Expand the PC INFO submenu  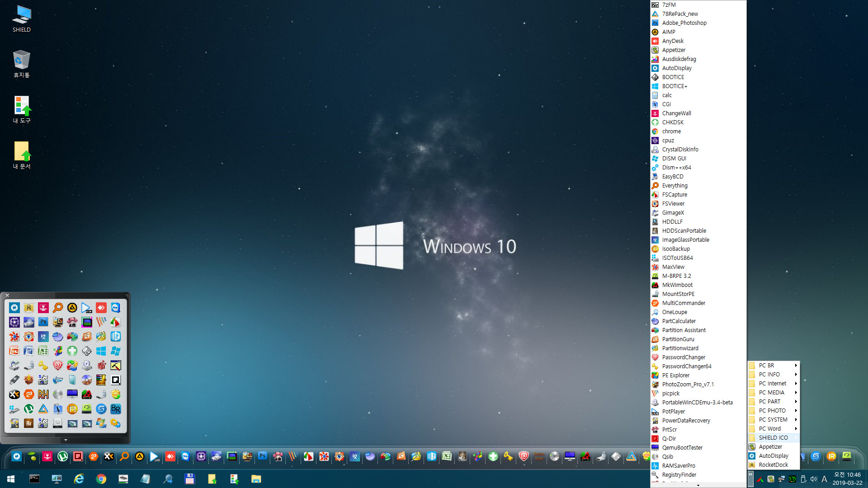pyautogui.click(x=774, y=374)
